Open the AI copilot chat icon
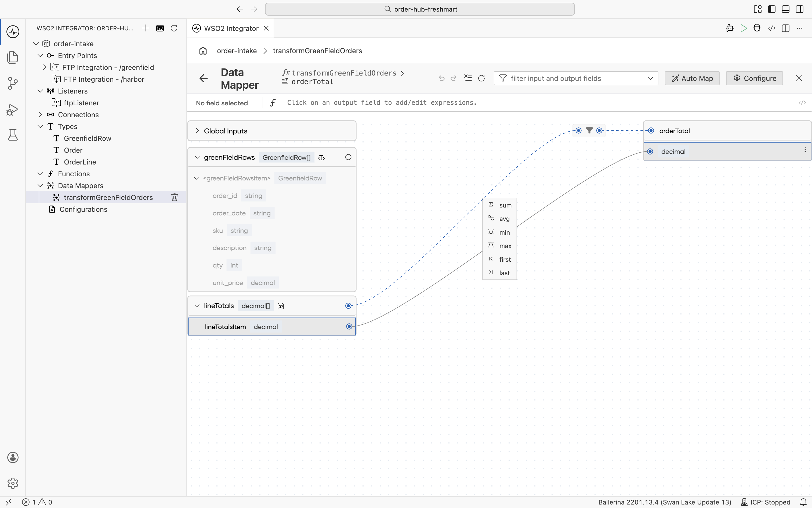812x508 pixels. point(730,28)
